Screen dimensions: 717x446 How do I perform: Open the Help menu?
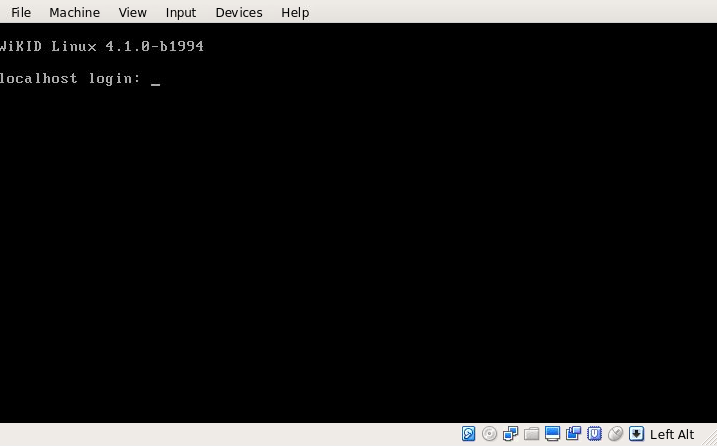295,12
